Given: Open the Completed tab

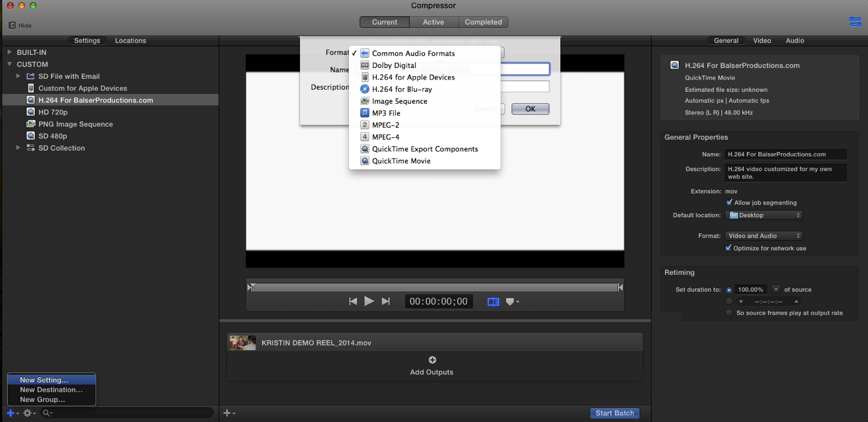Looking at the screenshot, I should coord(483,22).
